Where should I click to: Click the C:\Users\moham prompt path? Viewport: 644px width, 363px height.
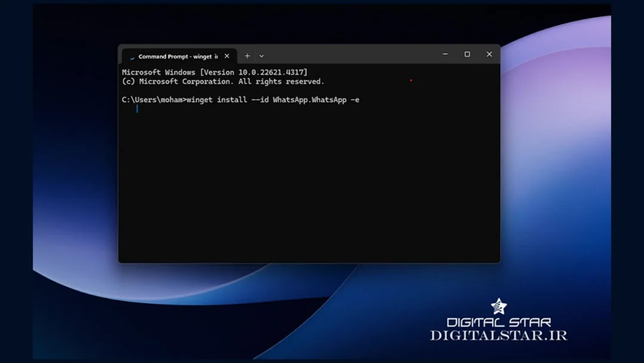153,100
